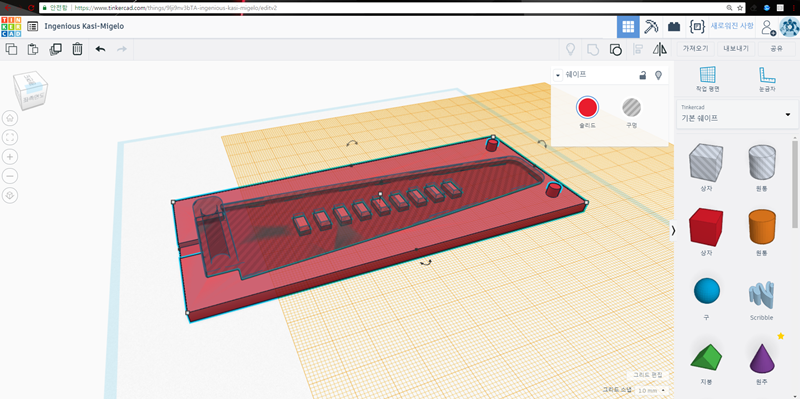800x399 pixels.
Task: Click the show all lightbulb icon
Action: tap(570, 49)
